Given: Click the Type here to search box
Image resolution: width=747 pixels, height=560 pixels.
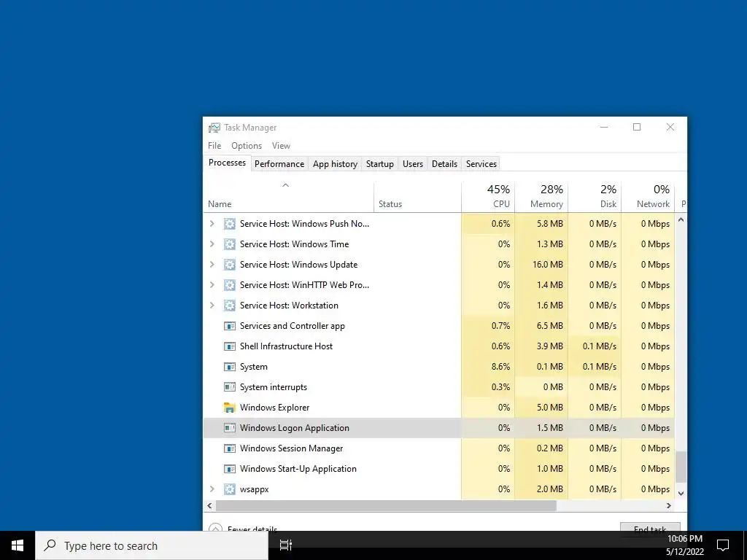Looking at the screenshot, I should tap(152, 545).
